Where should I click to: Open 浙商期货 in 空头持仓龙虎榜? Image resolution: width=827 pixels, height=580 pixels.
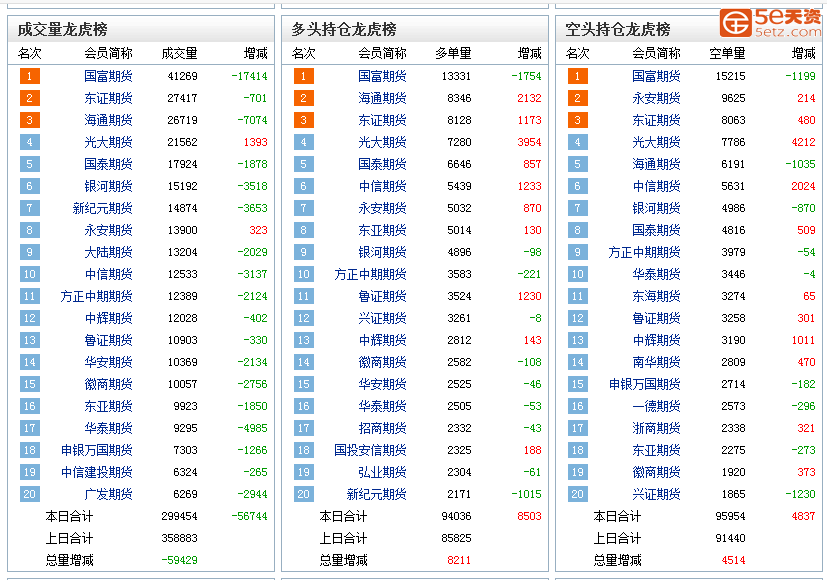pyautogui.click(x=657, y=428)
